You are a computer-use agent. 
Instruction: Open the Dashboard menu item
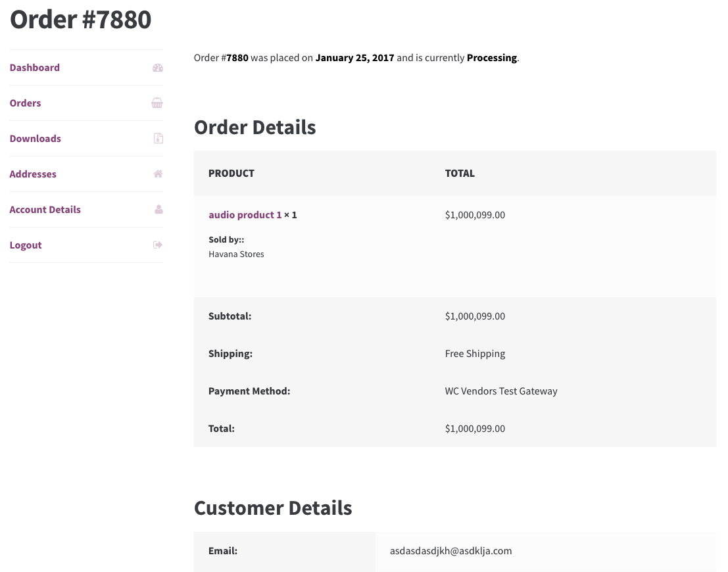click(x=35, y=68)
